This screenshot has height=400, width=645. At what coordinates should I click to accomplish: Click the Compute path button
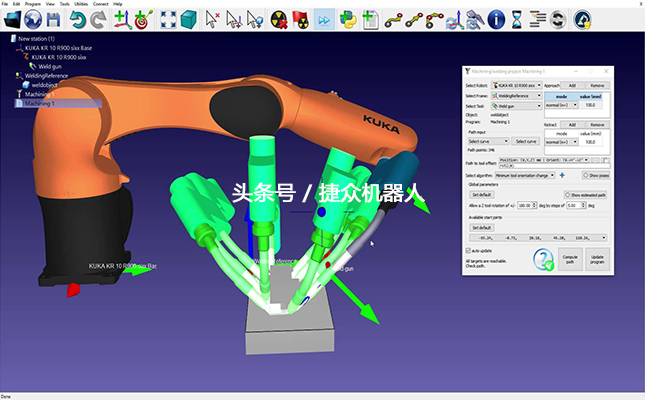[x=570, y=260]
